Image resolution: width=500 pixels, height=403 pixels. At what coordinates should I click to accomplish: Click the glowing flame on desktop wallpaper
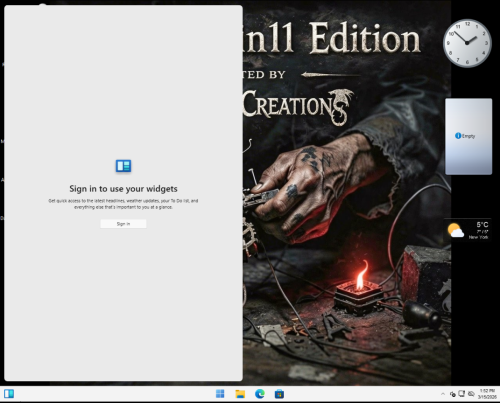pyautogui.click(x=361, y=275)
